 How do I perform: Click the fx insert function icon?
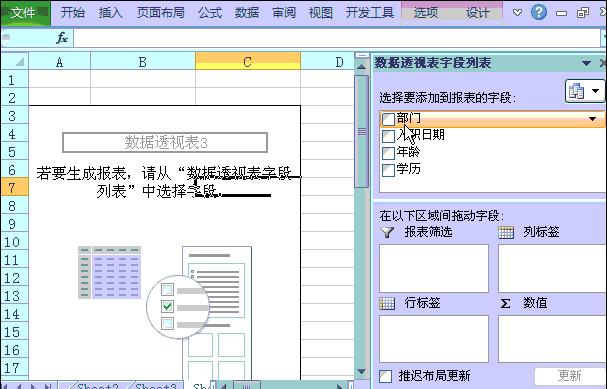coord(62,38)
